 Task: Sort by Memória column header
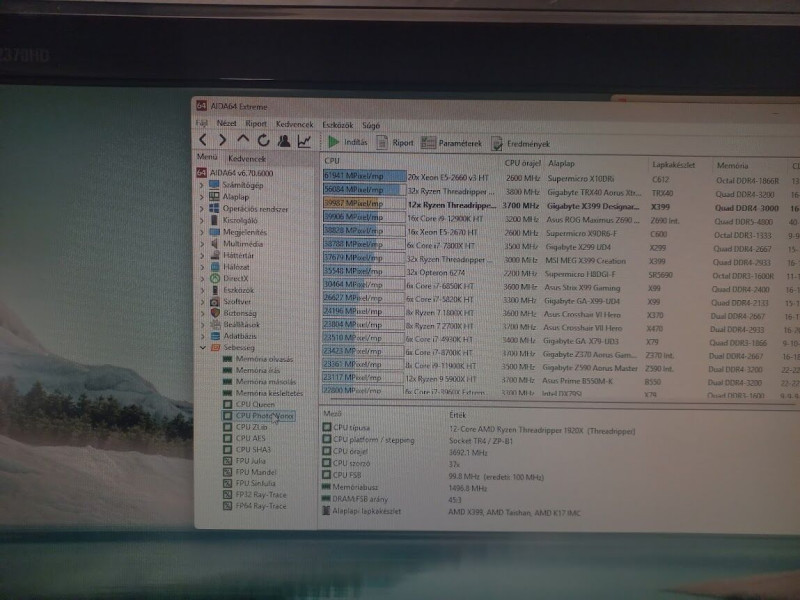click(732, 166)
